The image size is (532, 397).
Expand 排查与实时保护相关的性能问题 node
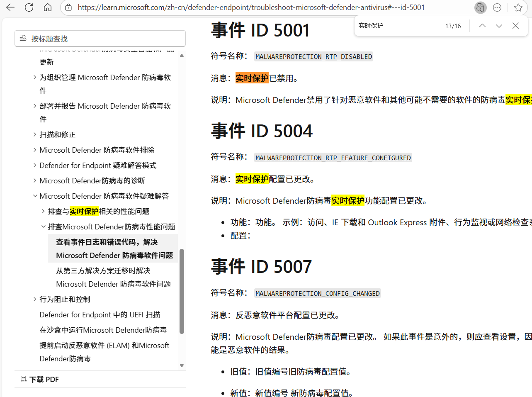(43, 211)
